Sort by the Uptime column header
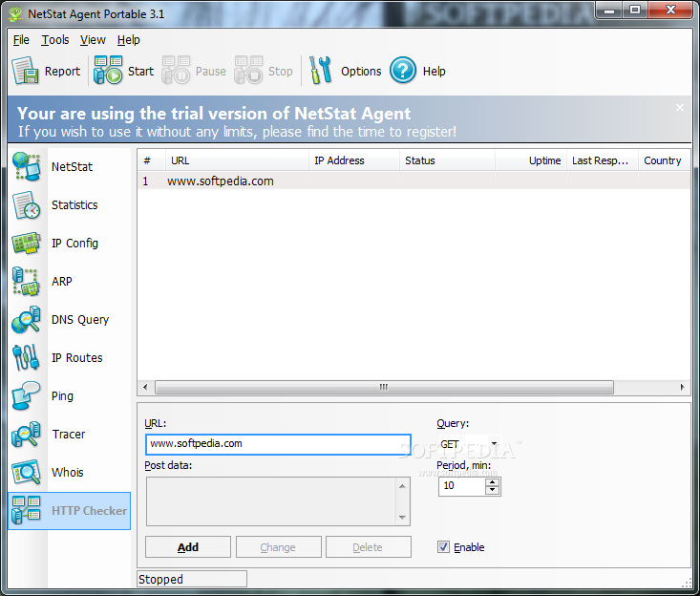This screenshot has height=596, width=700. point(531,160)
